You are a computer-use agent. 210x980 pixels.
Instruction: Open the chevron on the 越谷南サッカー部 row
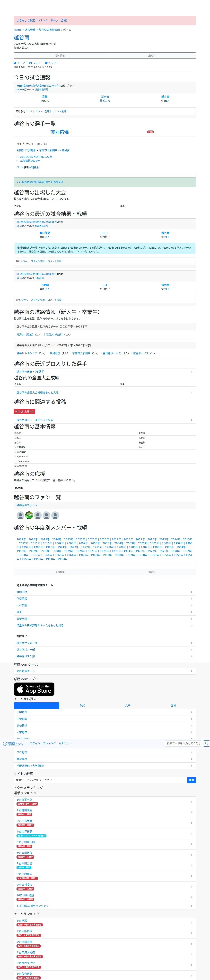click(191, 643)
